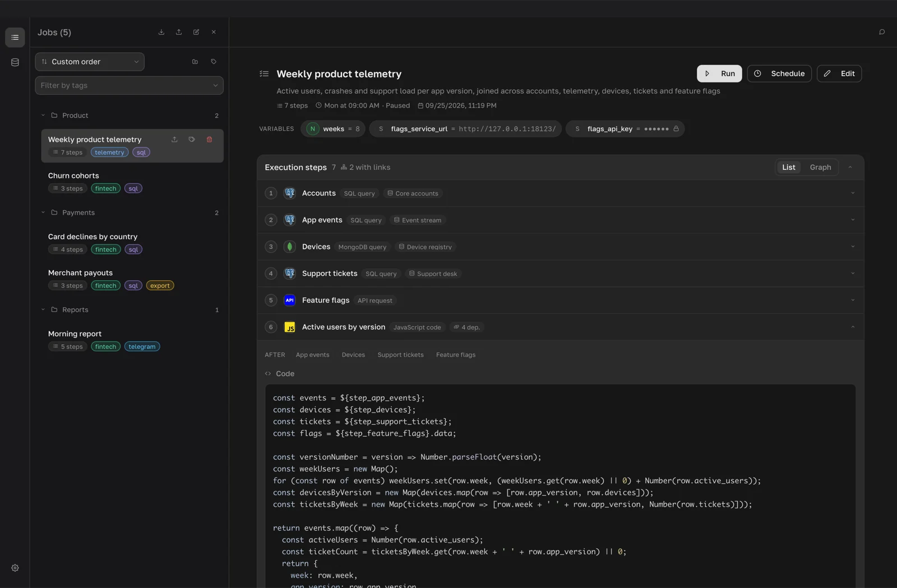
Task: Collapse the Execution steps section
Action: [850, 168]
